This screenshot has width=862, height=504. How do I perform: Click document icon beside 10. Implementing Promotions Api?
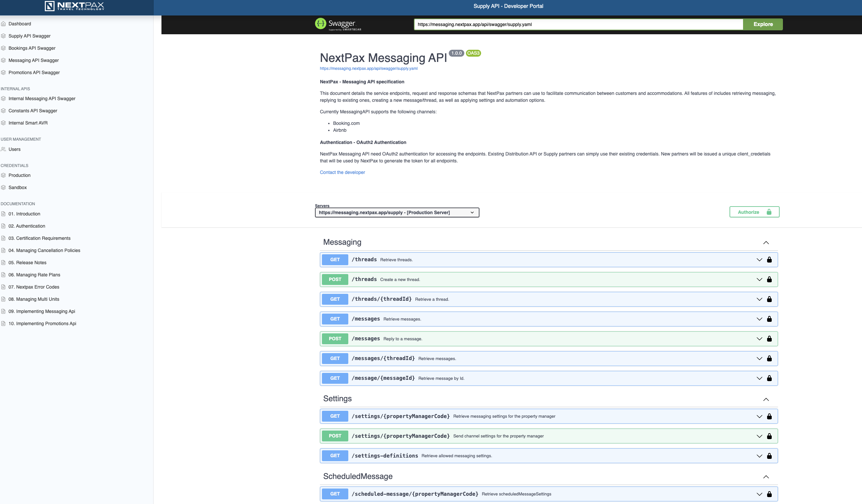click(x=3, y=323)
